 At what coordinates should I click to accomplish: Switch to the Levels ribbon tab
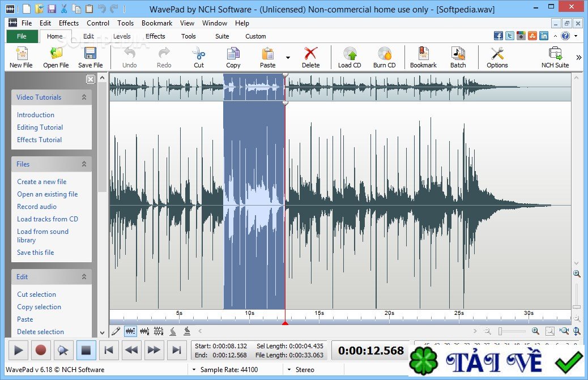122,36
